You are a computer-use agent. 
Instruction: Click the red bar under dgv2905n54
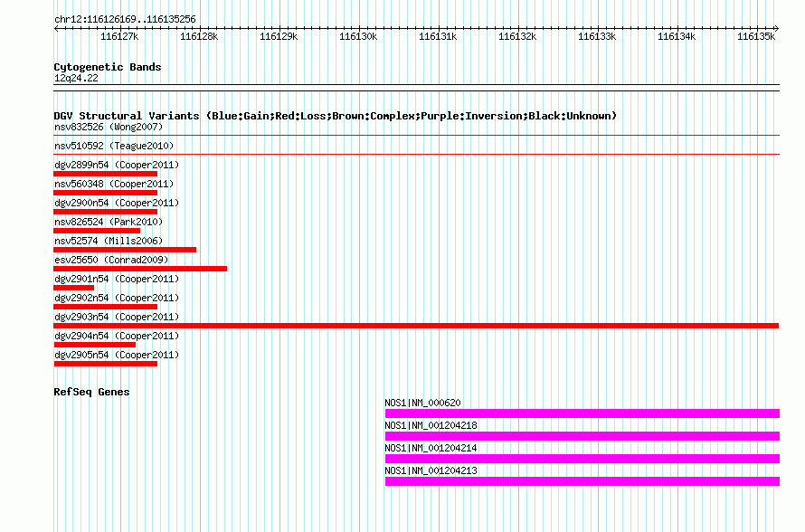105,364
